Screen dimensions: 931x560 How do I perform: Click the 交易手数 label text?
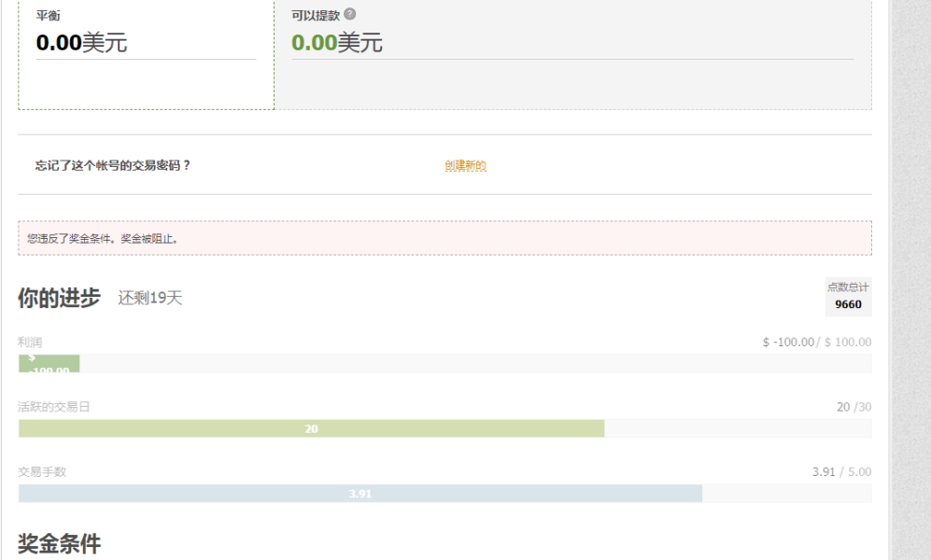coord(42,472)
